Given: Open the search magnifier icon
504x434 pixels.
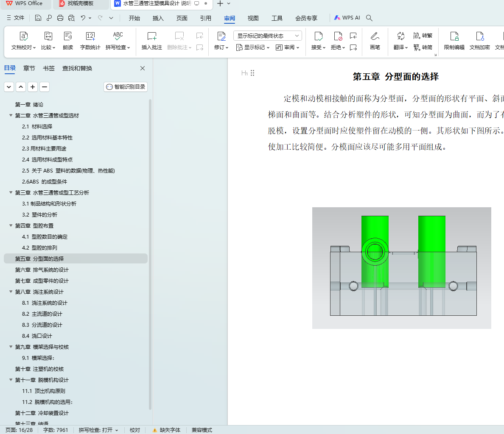Looking at the screenshot, I should coord(370,18).
